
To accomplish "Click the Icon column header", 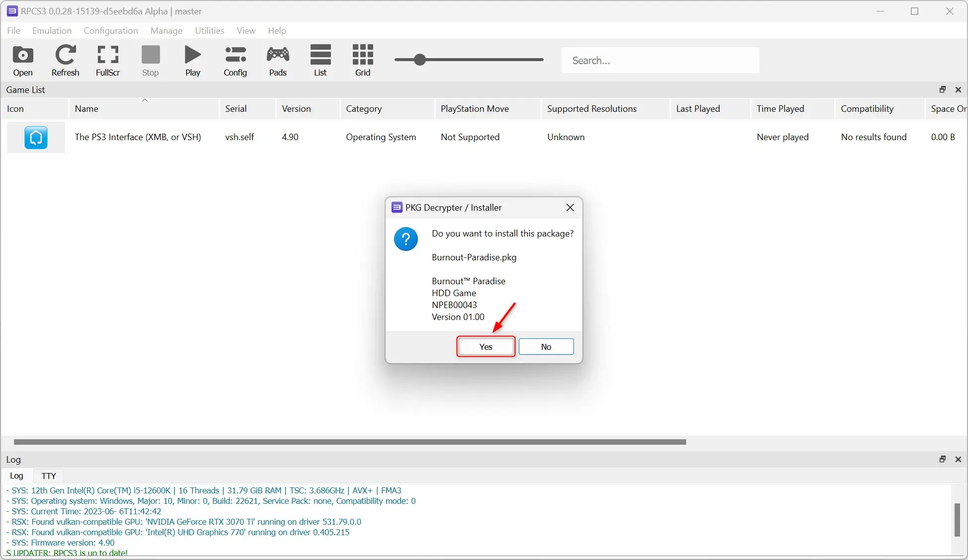I will pyautogui.click(x=34, y=108).
